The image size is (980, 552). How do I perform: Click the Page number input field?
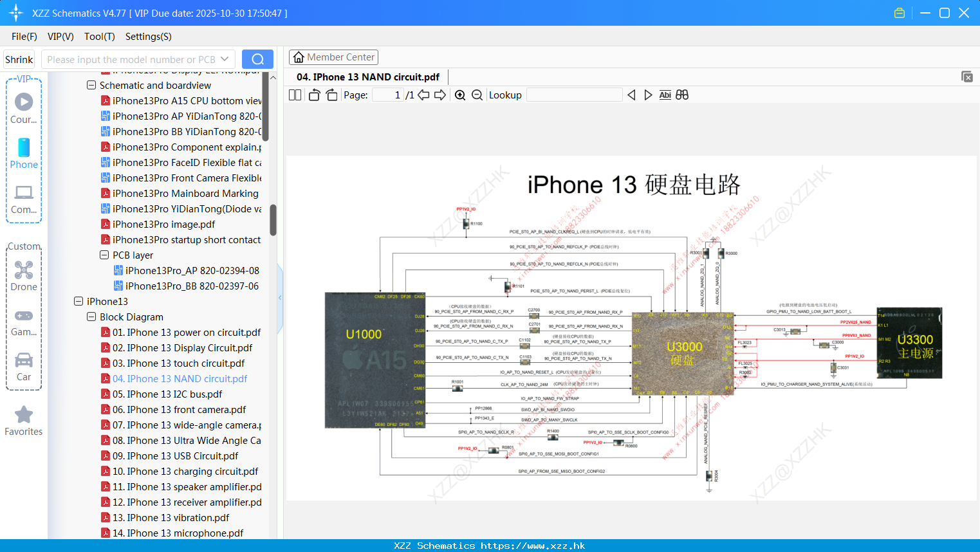pos(387,95)
